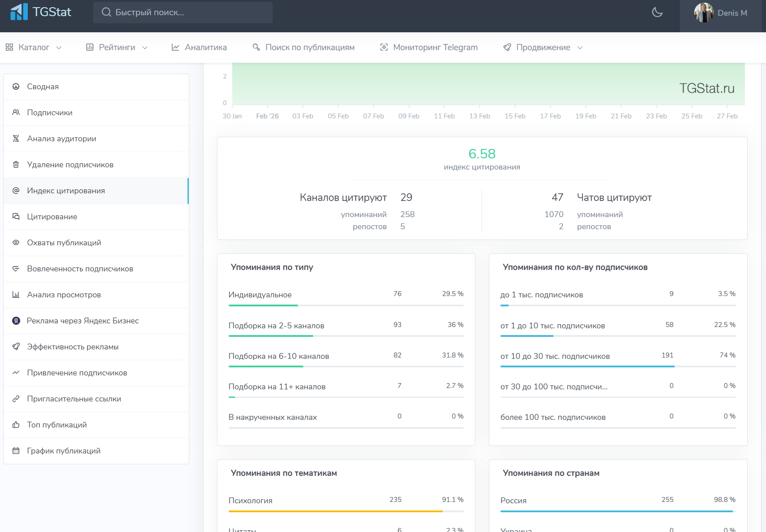Screen dimensions: 766x532
Task: Open Мониторинг Telegram in navigation bar
Action: [x=429, y=48]
